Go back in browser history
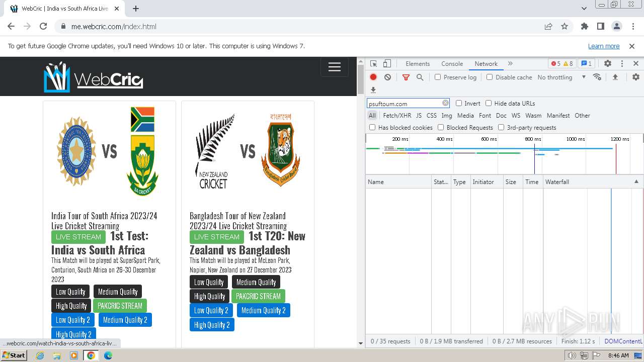Image resolution: width=644 pixels, height=362 pixels. (11, 26)
